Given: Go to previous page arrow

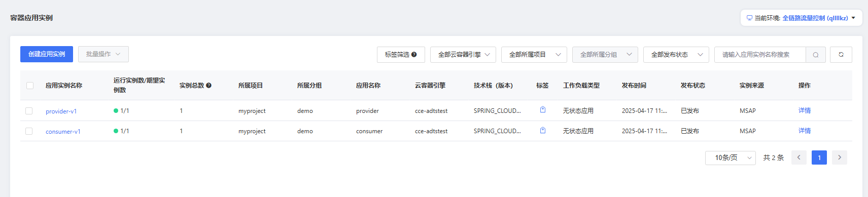Looking at the screenshot, I should pyautogui.click(x=798, y=157).
